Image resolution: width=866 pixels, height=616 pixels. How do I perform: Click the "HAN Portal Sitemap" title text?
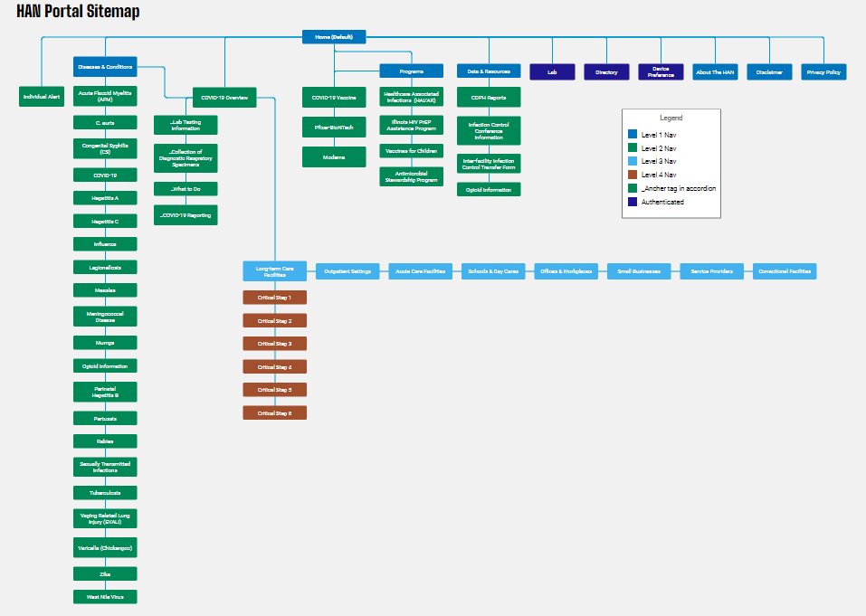click(x=78, y=11)
